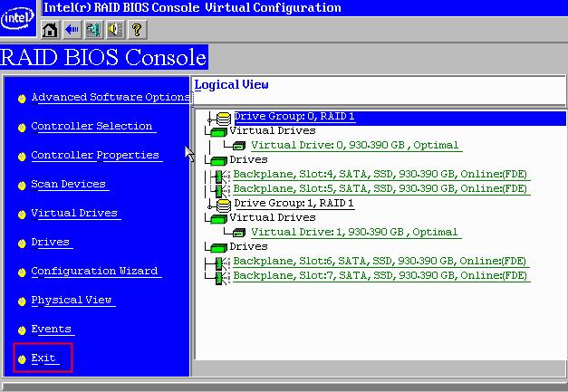Select the Backplane Slot:7 SSD drive

[380, 276]
